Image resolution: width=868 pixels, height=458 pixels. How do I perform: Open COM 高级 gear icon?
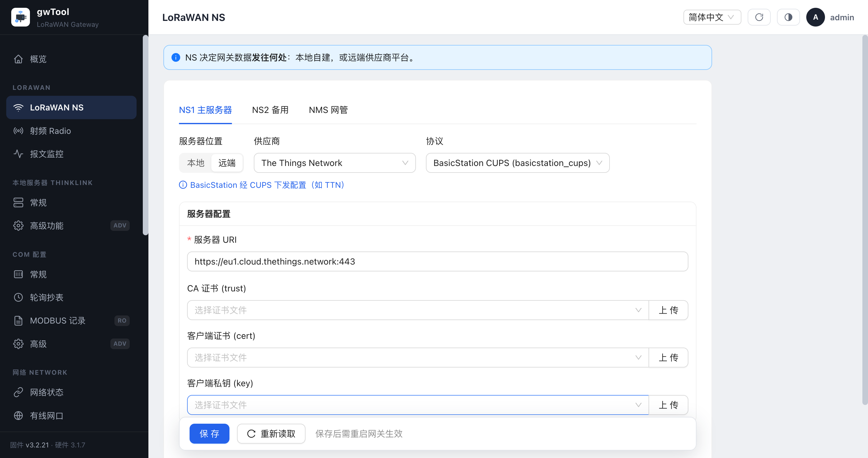point(18,344)
